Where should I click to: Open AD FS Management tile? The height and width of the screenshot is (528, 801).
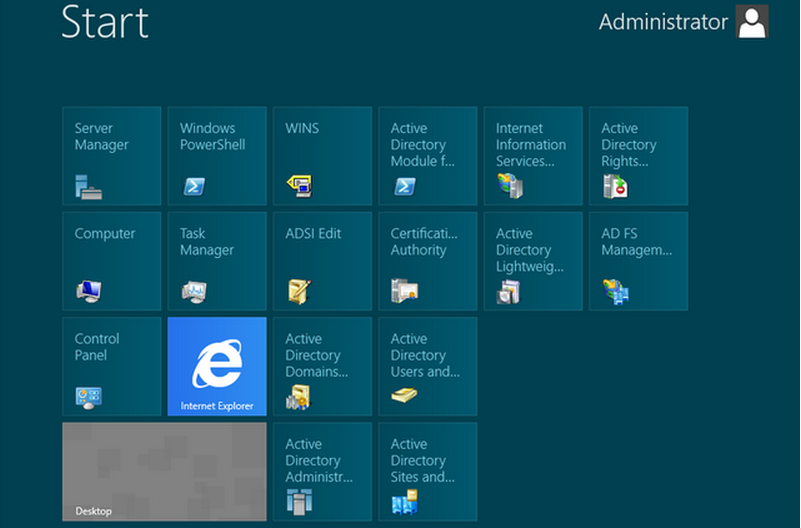pyautogui.click(x=638, y=261)
